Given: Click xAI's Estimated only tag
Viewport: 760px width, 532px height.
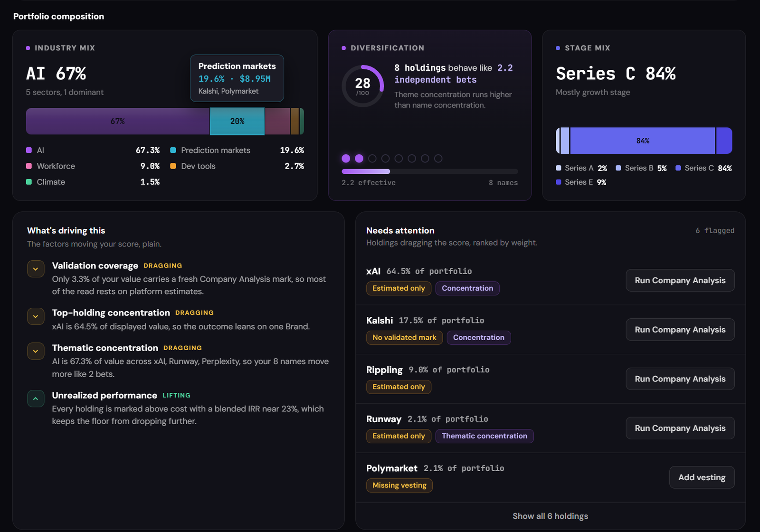Looking at the screenshot, I should click(399, 288).
